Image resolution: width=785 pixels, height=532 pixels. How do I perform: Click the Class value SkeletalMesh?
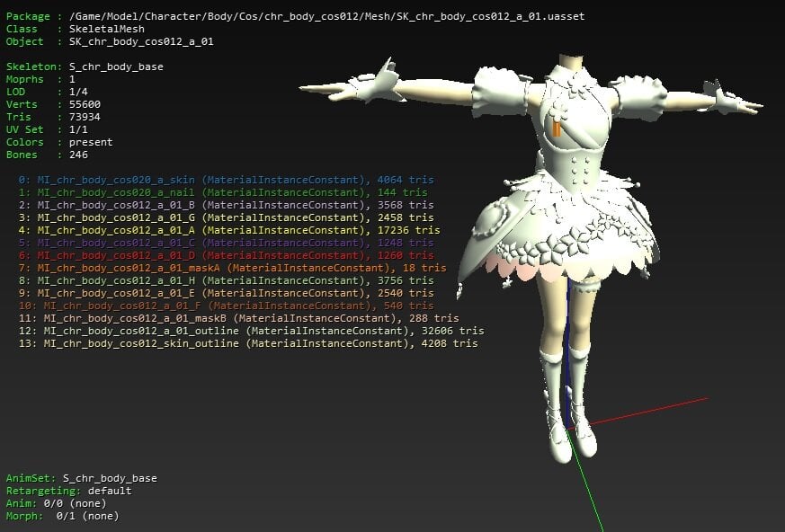click(x=107, y=29)
